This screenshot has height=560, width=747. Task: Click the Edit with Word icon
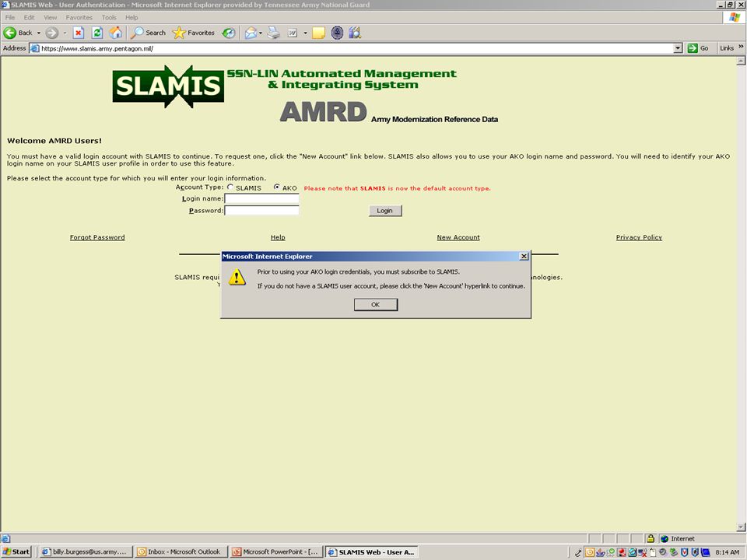293,33
